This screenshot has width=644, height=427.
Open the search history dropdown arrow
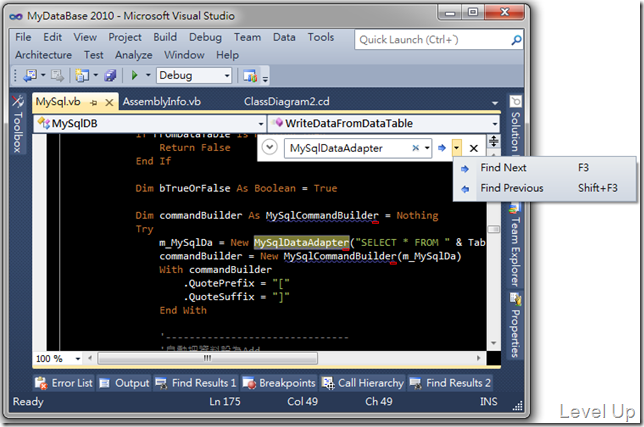click(427, 148)
